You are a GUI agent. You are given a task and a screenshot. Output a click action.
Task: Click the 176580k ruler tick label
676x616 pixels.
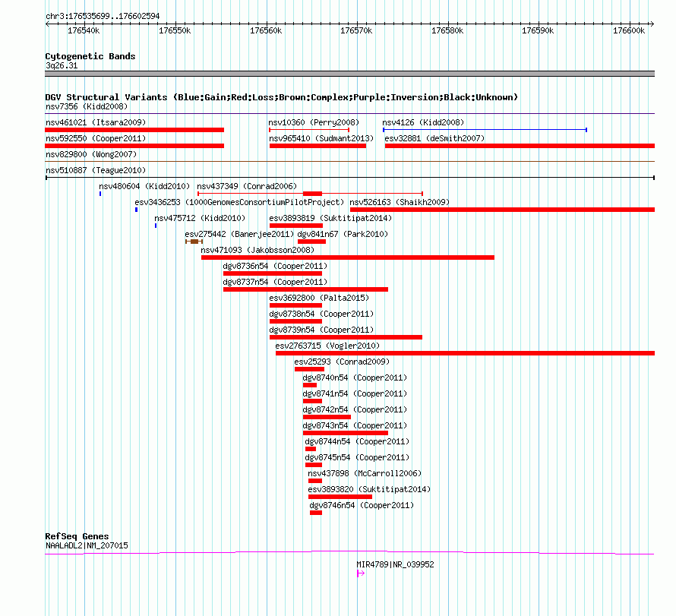point(447,30)
